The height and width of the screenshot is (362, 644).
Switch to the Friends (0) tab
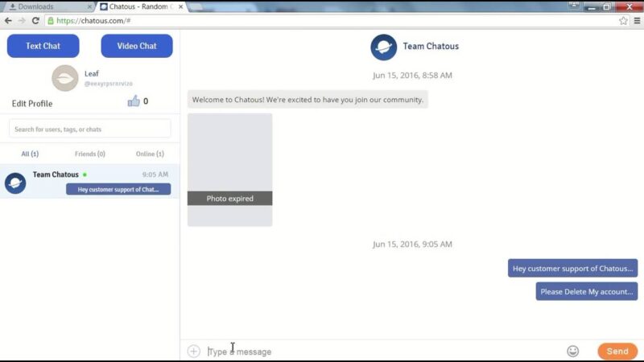pyautogui.click(x=89, y=154)
